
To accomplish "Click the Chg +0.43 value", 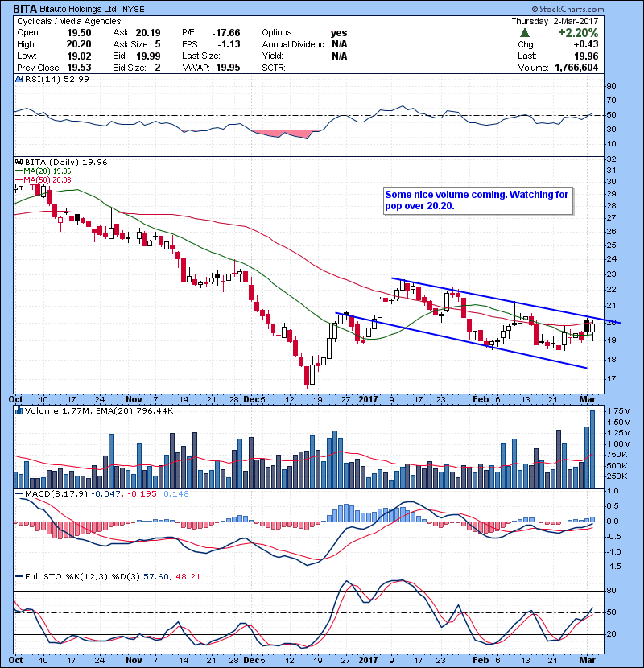I will click(585, 44).
